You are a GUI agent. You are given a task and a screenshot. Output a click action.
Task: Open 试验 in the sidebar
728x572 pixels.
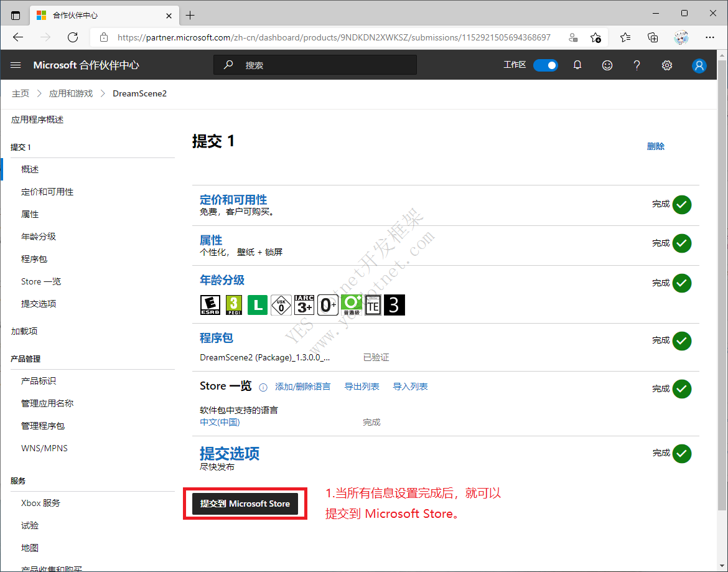coord(30,525)
